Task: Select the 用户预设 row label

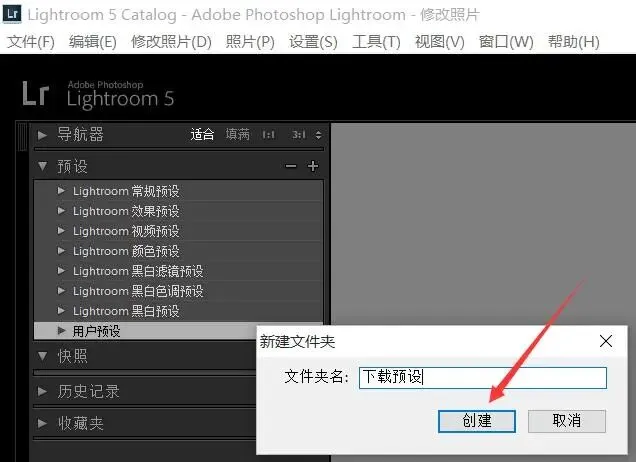Action: (x=96, y=331)
